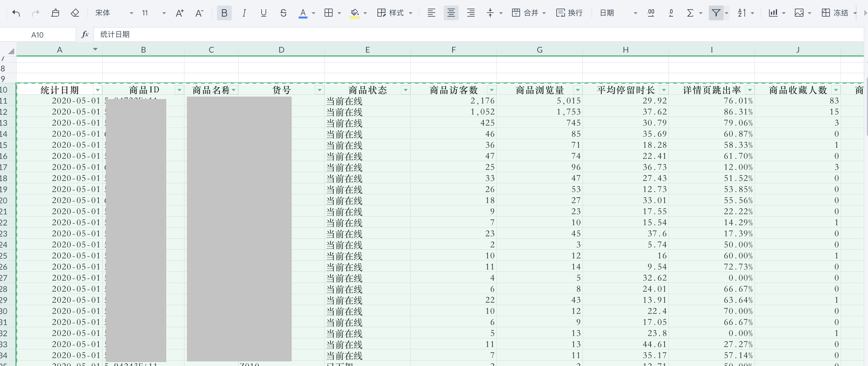
Task: Click cell with value 44.61
Action: 625,344
